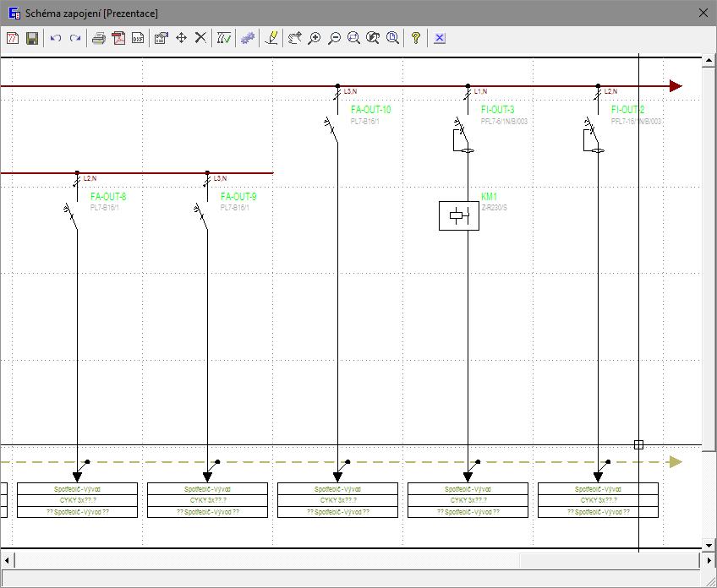Click the L3,N phase label above FA-OUT-10

(350, 91)
